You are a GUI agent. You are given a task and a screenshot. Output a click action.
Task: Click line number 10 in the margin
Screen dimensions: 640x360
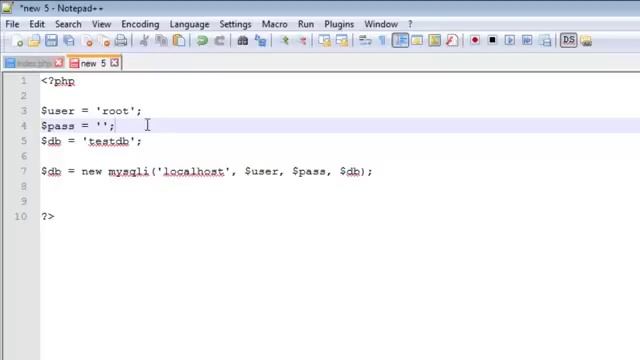click(x=21, y=216)
